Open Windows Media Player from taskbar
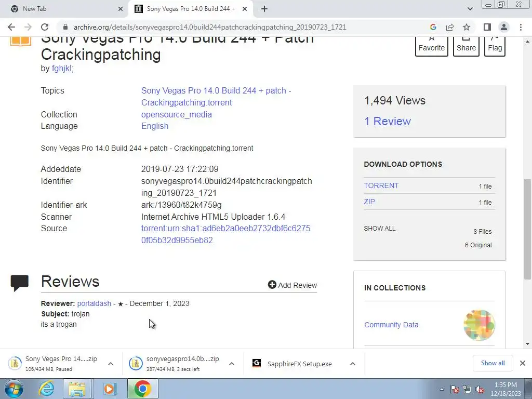 tap(109, 389)
